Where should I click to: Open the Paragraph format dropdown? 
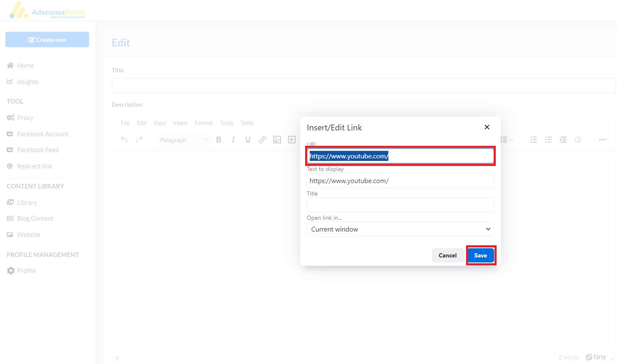pos(184,140)
